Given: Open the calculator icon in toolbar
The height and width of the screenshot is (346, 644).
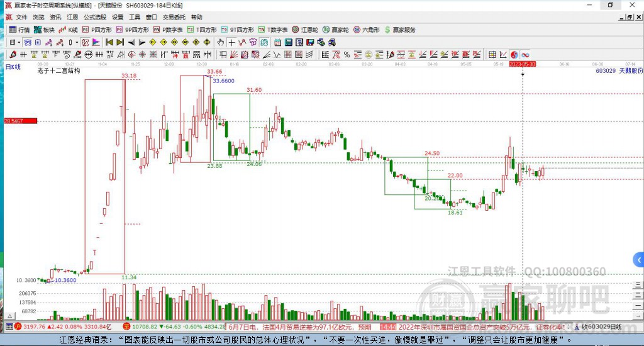Looking at the screenshot, I should [289, 42].
